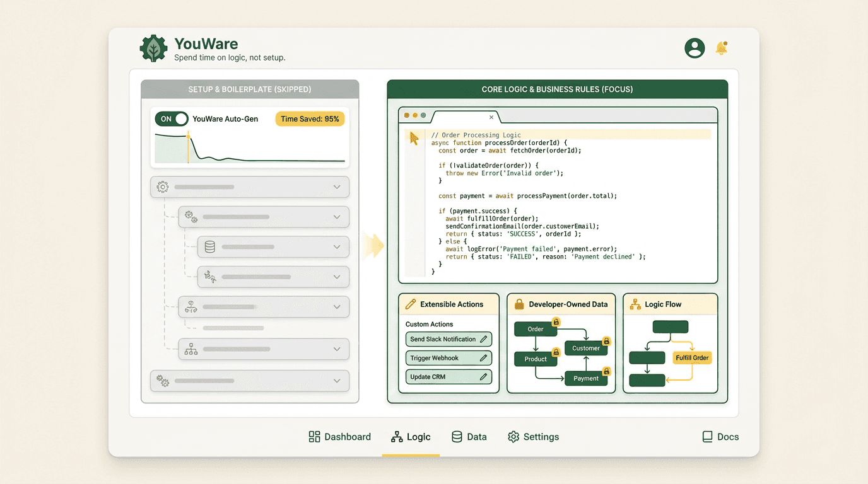Screen dimensions: 868x484
Task: Click the Custom Actions label
Action: 429,324
